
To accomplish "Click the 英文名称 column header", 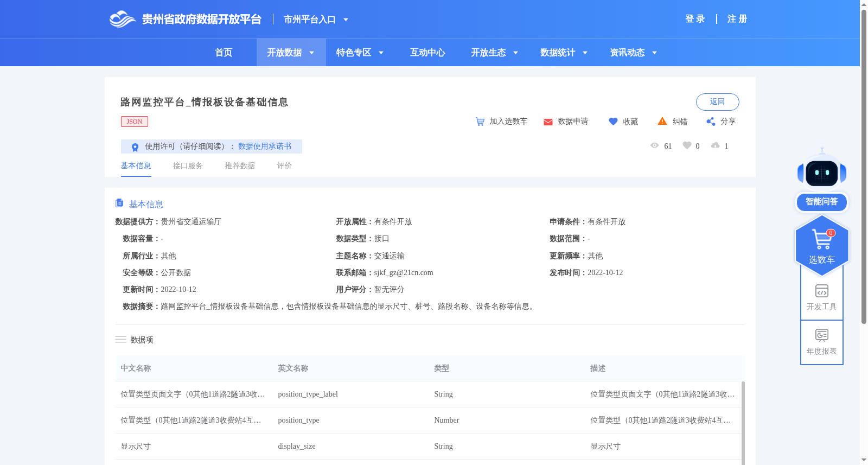I will click(293, 368).
